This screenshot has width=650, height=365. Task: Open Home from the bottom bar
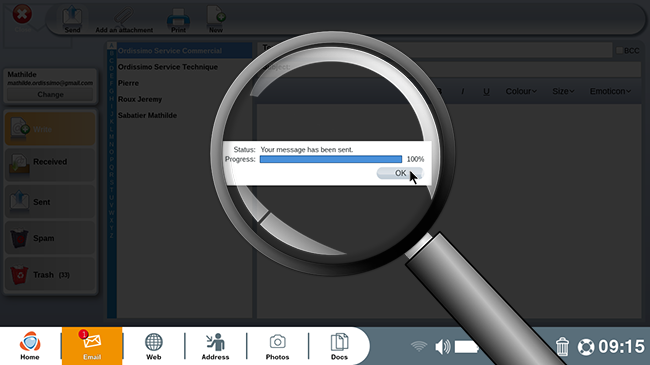click(30, 346)
